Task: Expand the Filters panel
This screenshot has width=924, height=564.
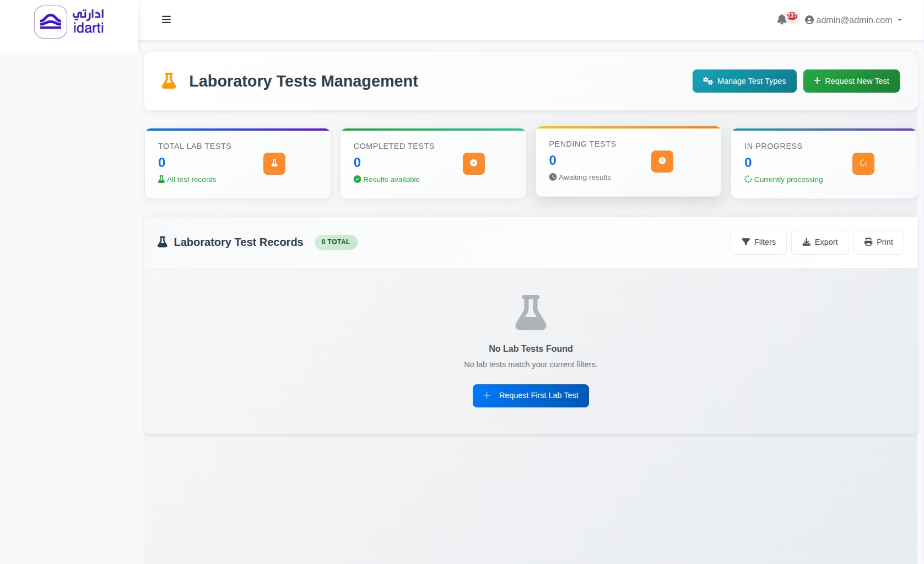Action: 758,242
